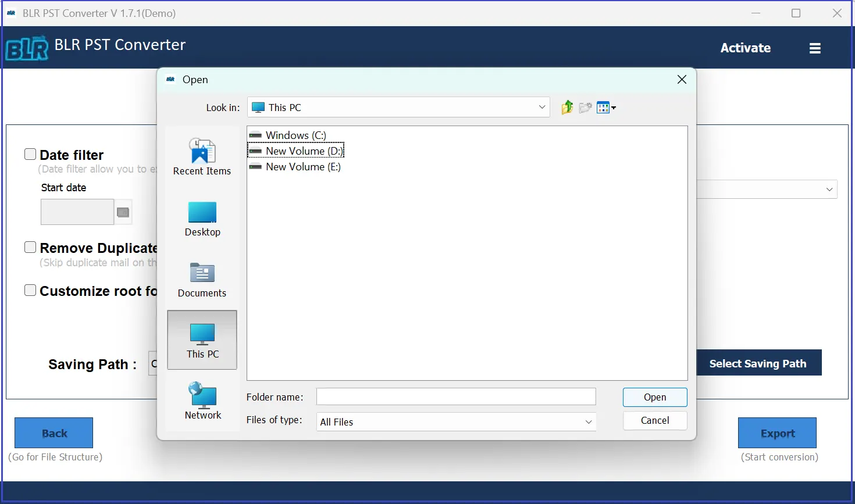Click into the Folder name text field
The width and height of the screenshot is (855, 504).
pos(455,397)
